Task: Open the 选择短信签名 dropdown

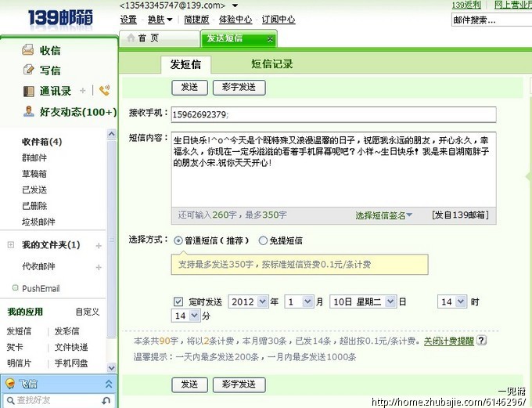Action: click(383, 215)
